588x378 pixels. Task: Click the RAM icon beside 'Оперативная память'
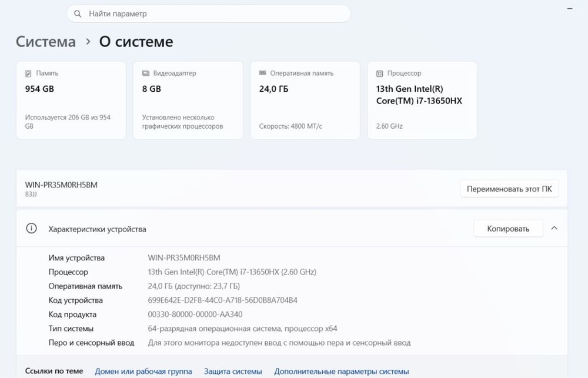pyautogui.click(x=262, y=73)
